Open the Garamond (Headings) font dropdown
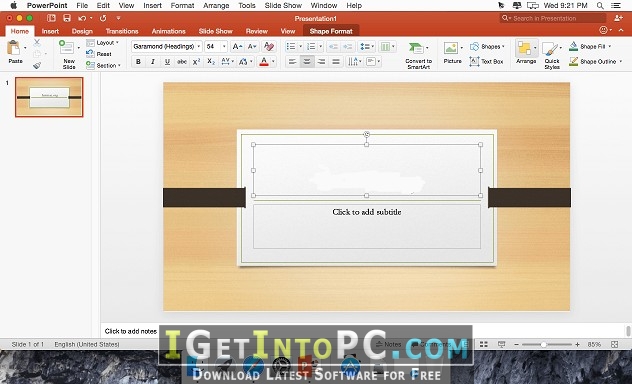This screenshot has width=632, height=384. tap(198, 47)
